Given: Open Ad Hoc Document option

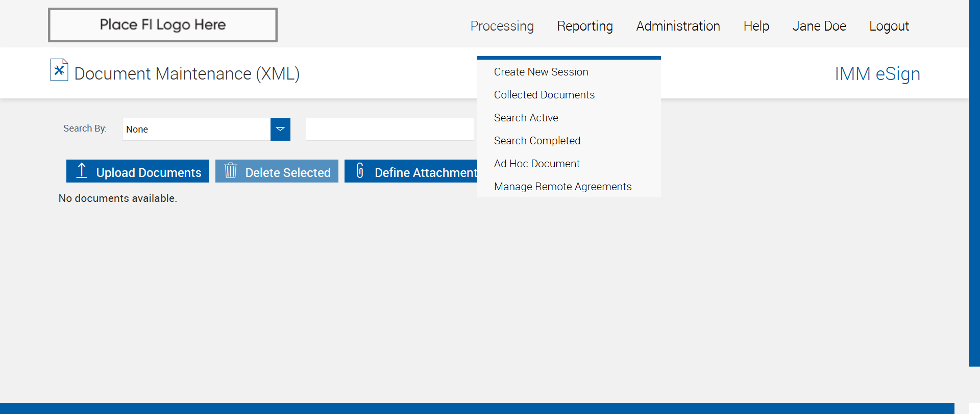Looking at the screenshot, I should click(x=536, y=164).
